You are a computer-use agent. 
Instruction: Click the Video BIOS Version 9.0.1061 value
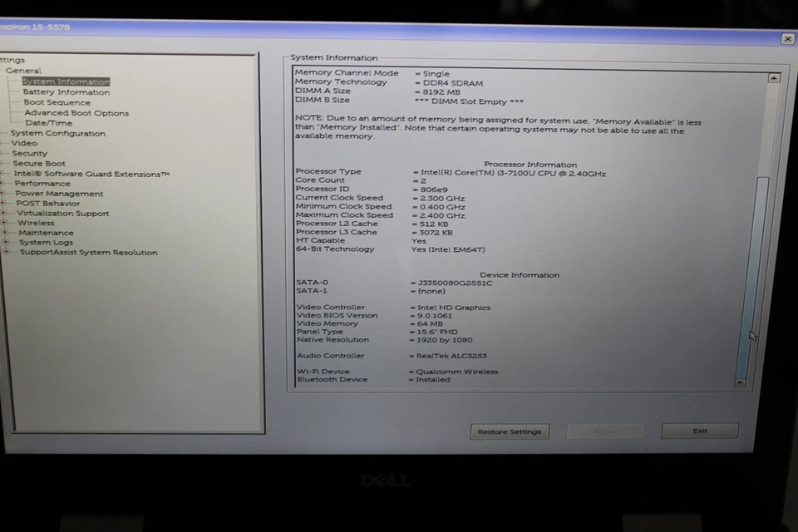[x=435, y=316]
